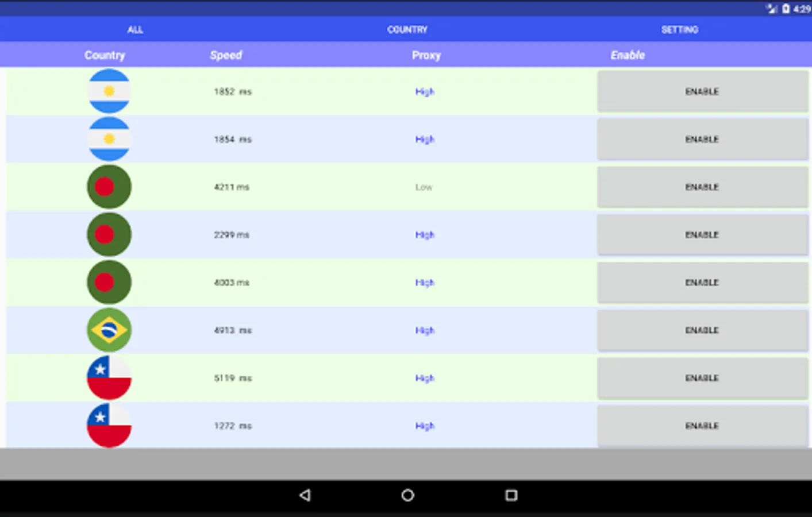
Task: Select the Chile flag in 5119 ms row
Action: [109, 377]
